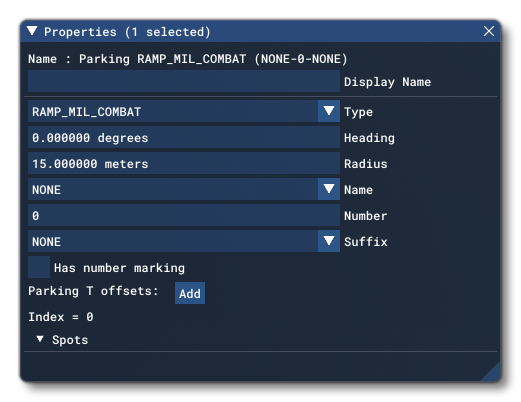Enable the Has number marking checkbox
The width and height of the screenshot is (521, 402).
coord(39,267)
